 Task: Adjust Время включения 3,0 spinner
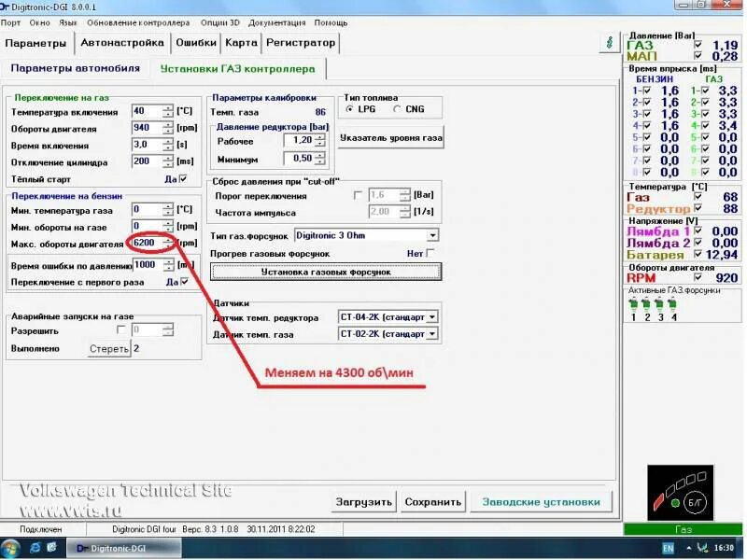point(167,145)
